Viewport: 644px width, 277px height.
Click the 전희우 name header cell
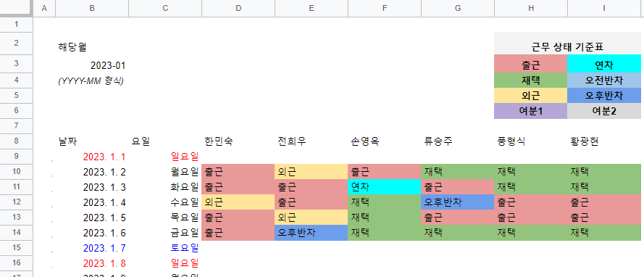click(311, 141)
